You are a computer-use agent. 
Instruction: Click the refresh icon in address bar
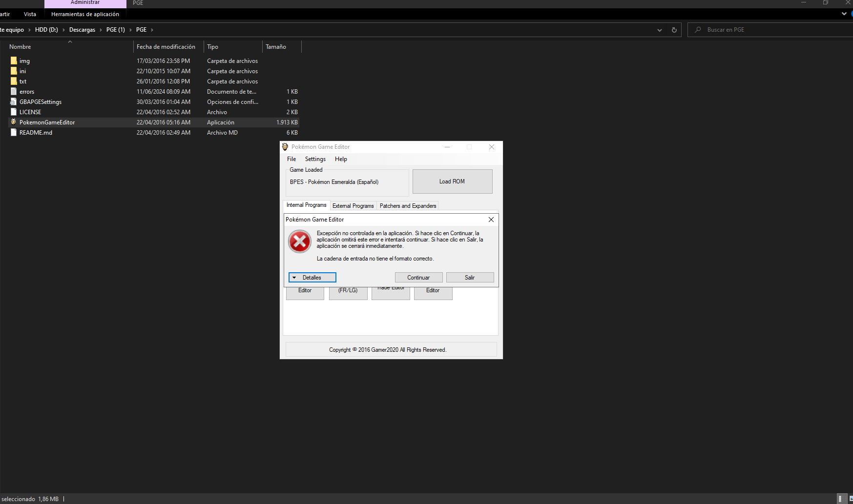point(674,30)
